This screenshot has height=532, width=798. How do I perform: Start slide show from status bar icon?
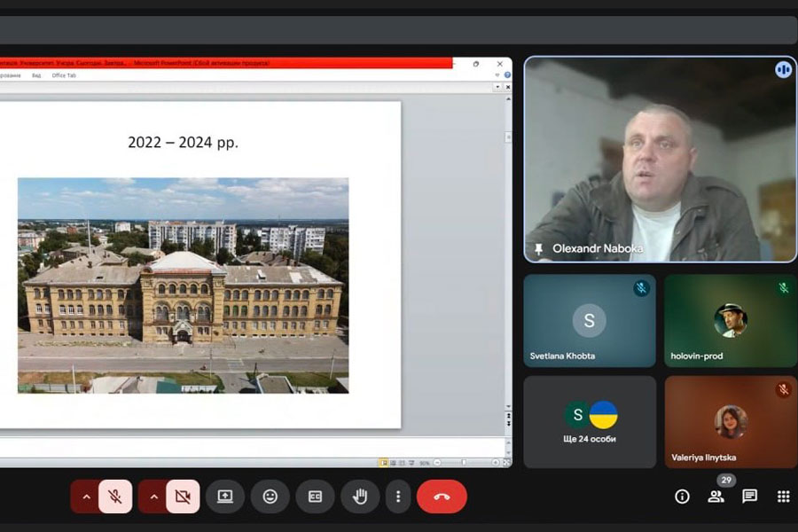click(411, 463)
